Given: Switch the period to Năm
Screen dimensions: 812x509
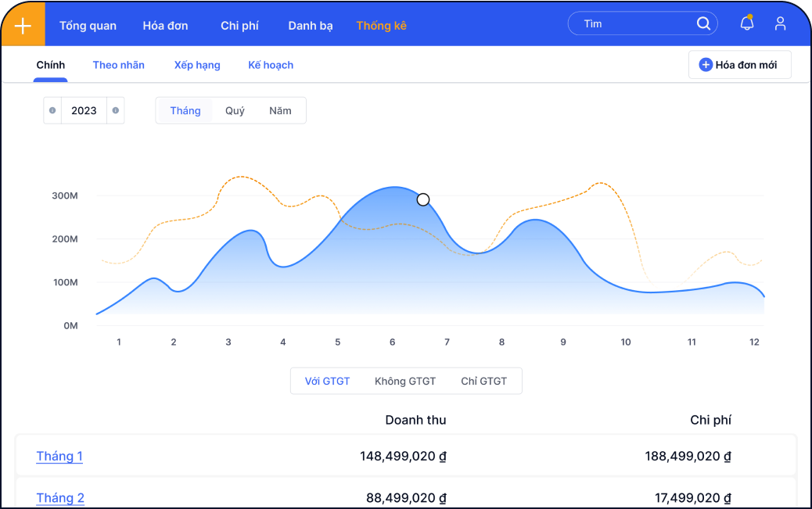Looking at the screenshot, I should pyautogui.click(x=280, y=110).
